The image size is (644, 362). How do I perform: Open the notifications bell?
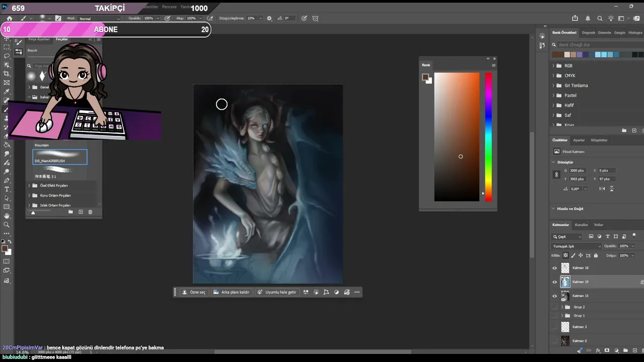tap(588, 19)
